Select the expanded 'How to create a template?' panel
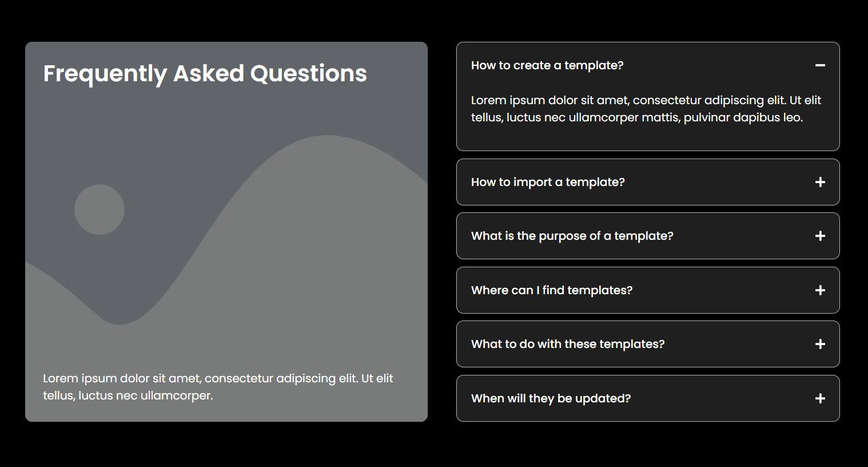Screen dimensions: 868x467 [648, 97]
